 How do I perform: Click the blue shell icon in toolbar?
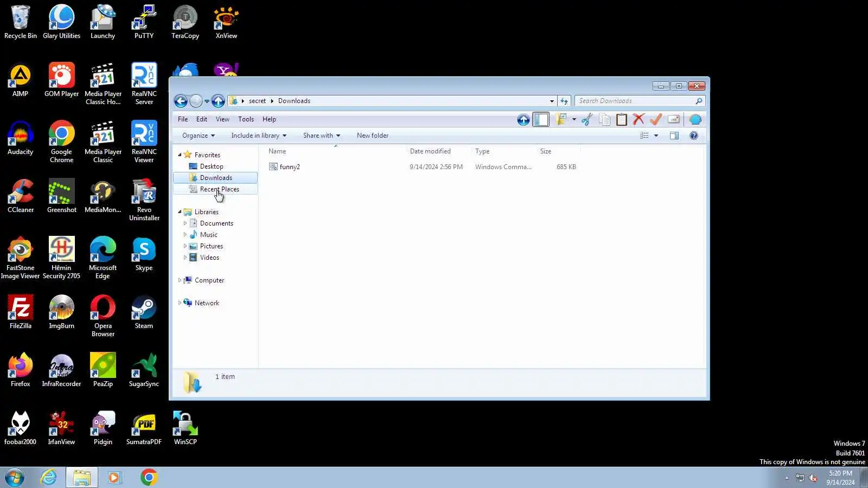[x=695, y=120]
